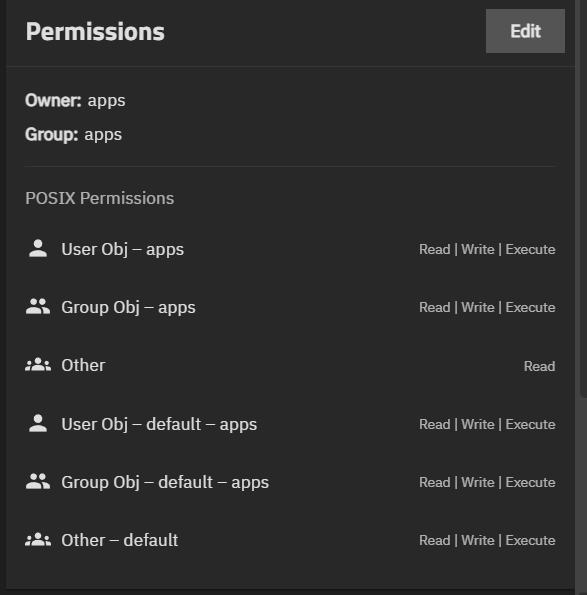Select 'Group Obj – default – apps' label

(x=165, y=483)
